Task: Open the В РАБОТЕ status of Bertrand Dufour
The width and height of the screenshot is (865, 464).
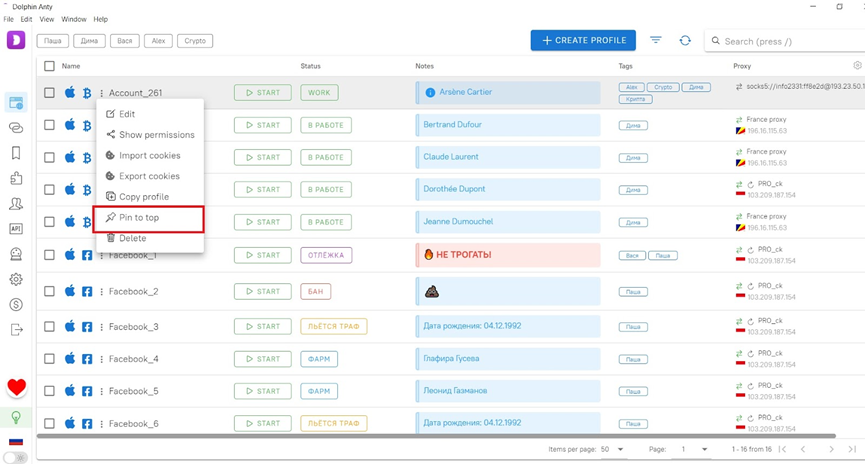Action: pyautogui.click(x=326, y=125)
